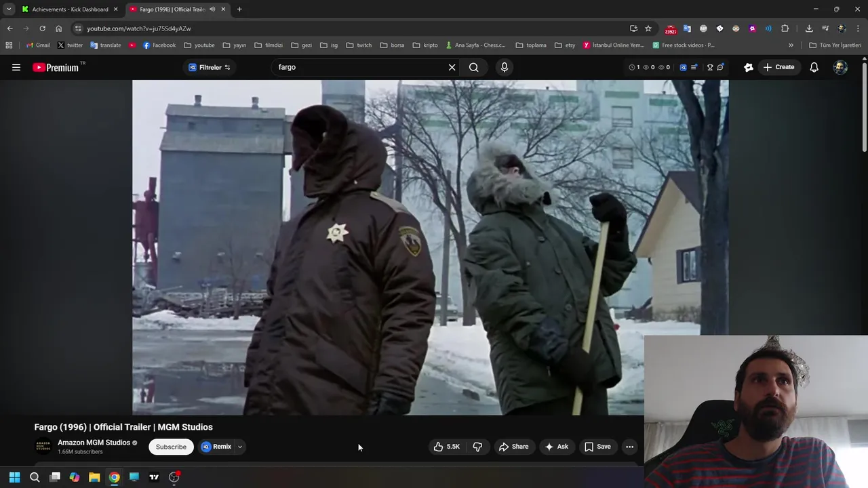Open a new browser tab
This screenshot has height=488, width=868.
pyautogui.click(x=239, y=9)
